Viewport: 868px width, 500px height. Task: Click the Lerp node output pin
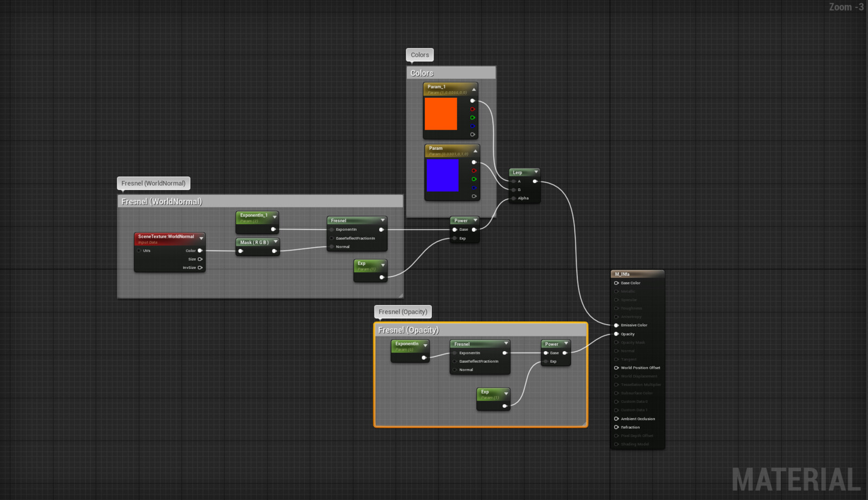point(535,181)
